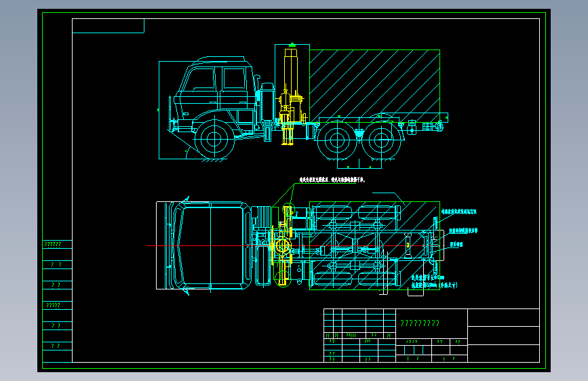Viewport: 588px width, 381px height.
Task: Click the '?????' label in the left margin
Action: click(53, 305)
